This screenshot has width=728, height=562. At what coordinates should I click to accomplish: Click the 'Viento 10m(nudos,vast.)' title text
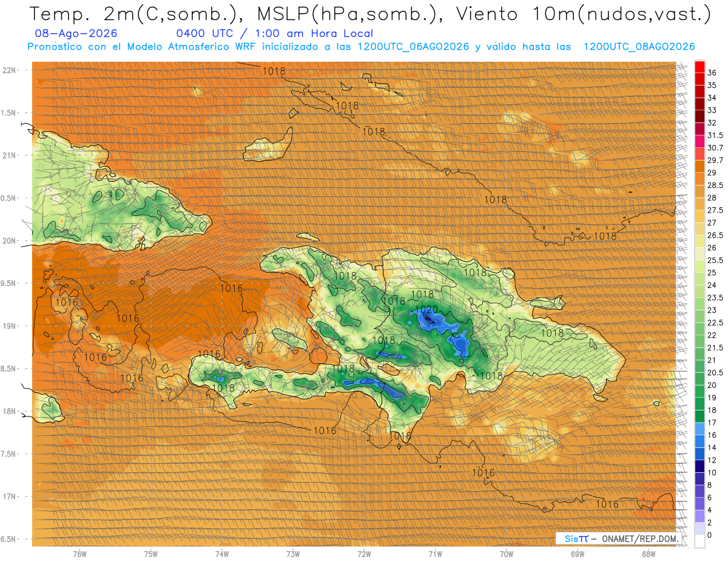[x=582, y=14]
